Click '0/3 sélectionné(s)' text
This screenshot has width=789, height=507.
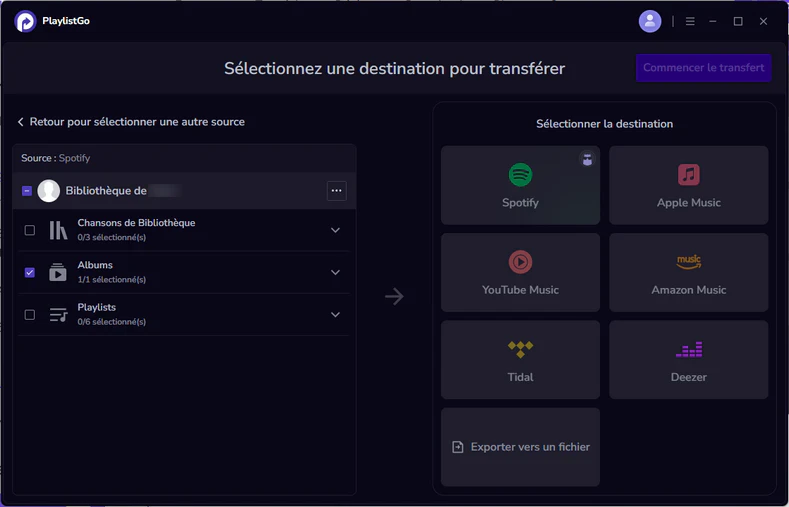(x=112, y=237)
